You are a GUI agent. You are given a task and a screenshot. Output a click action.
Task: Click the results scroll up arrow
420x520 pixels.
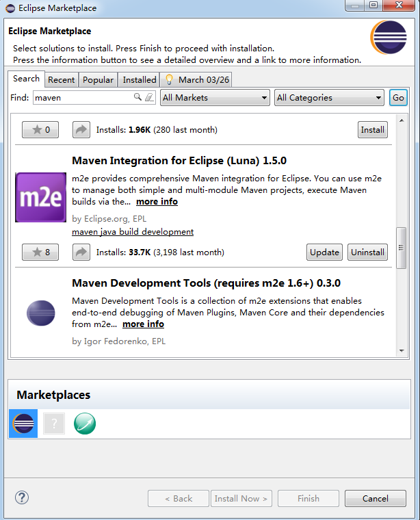[402, 120]
